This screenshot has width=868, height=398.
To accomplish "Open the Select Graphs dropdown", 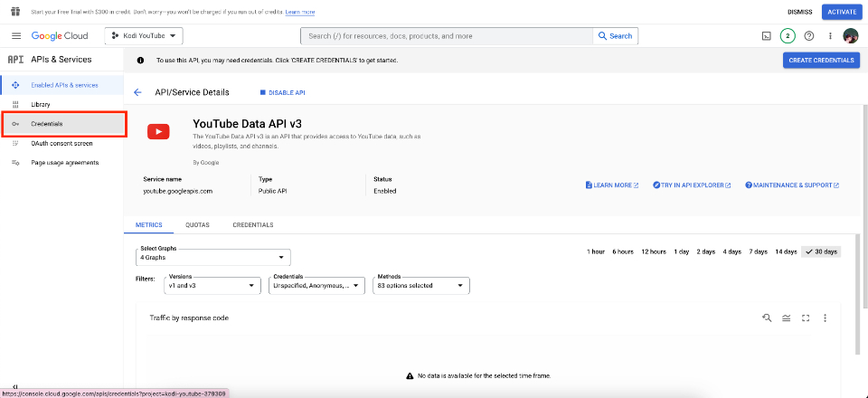I will (x=213, y=258).
